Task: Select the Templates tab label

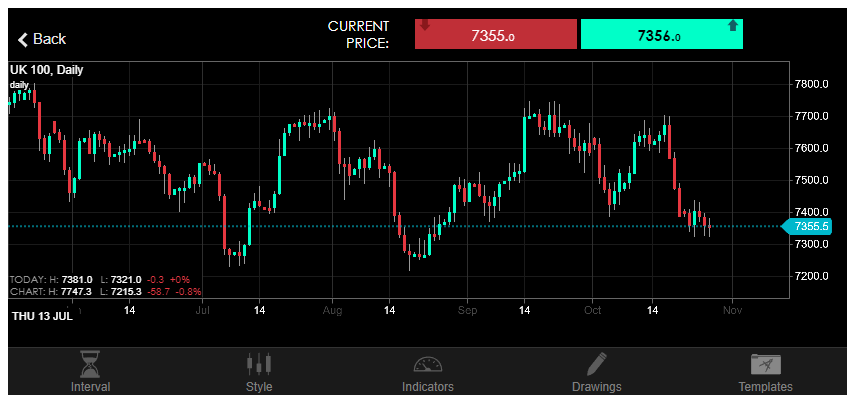Action: [x=765, y=387]
